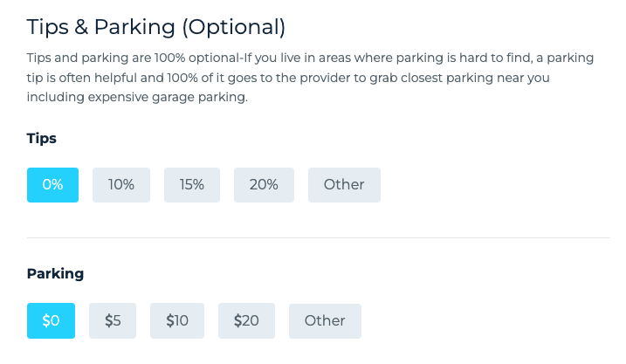Click the bold Tips section label
626x364 pixels.
tap(42, 139)
